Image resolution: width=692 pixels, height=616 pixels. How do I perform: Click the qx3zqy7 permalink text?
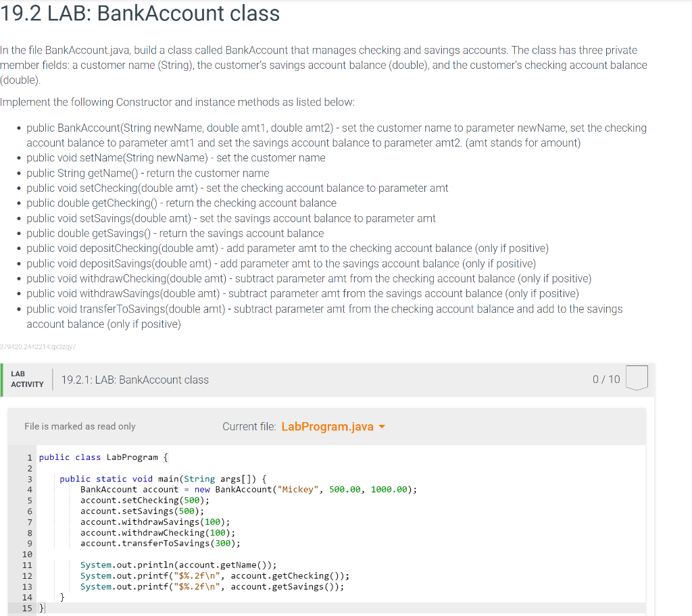[39, 346]
